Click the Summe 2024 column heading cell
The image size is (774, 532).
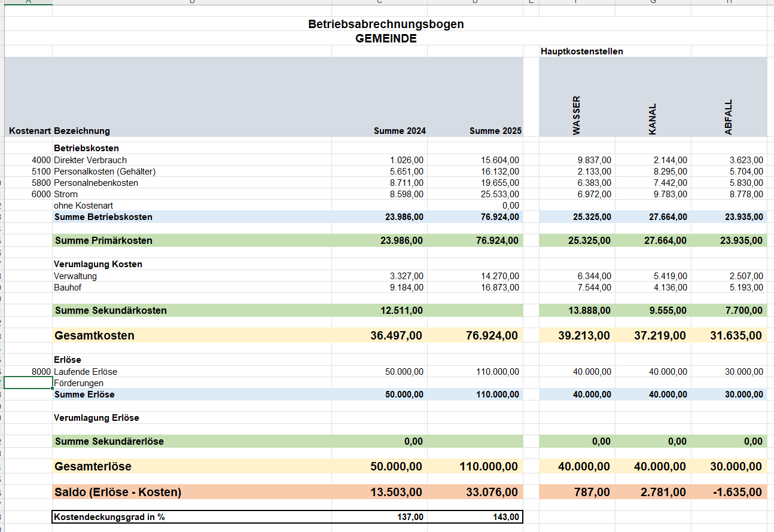pos(400,131)
